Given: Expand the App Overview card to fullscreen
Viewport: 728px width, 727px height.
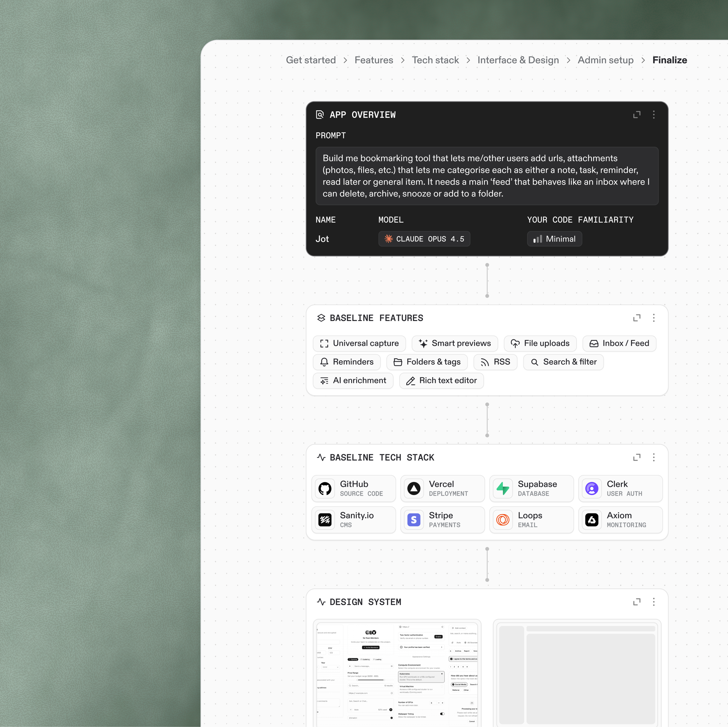Looking at the screenshot, I should pos(637,115).
